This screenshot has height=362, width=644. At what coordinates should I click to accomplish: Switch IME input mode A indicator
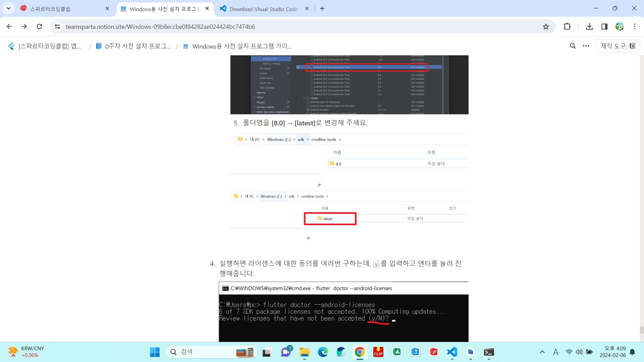tap(556, 352)
